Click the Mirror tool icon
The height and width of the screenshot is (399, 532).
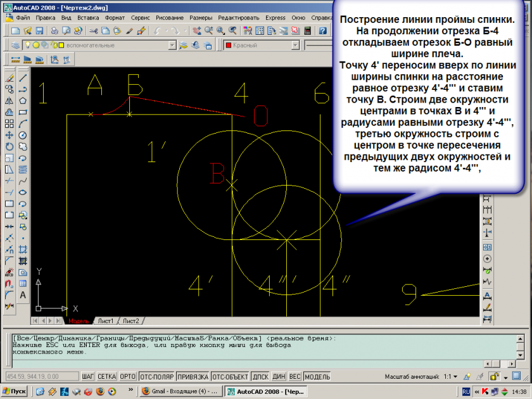click(x=9, y=101)
